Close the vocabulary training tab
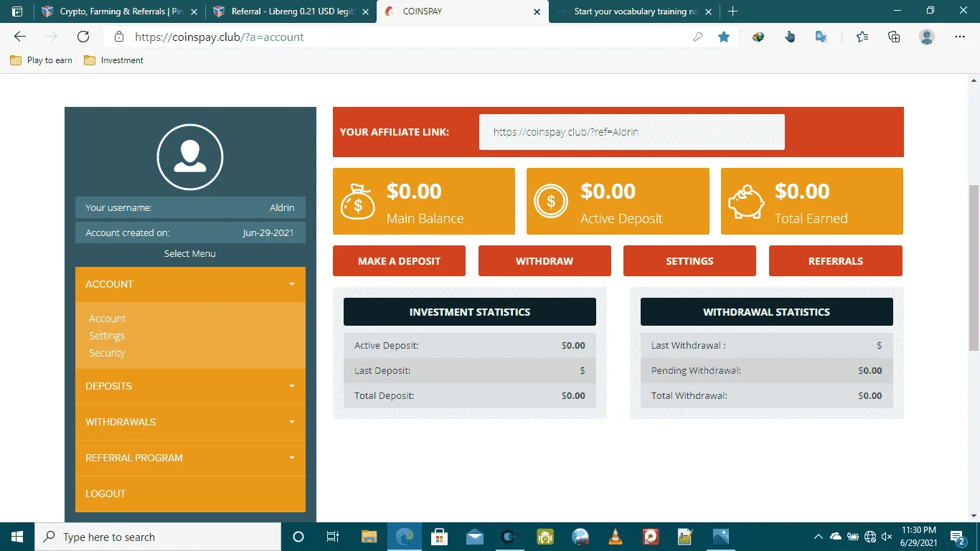 710,11
